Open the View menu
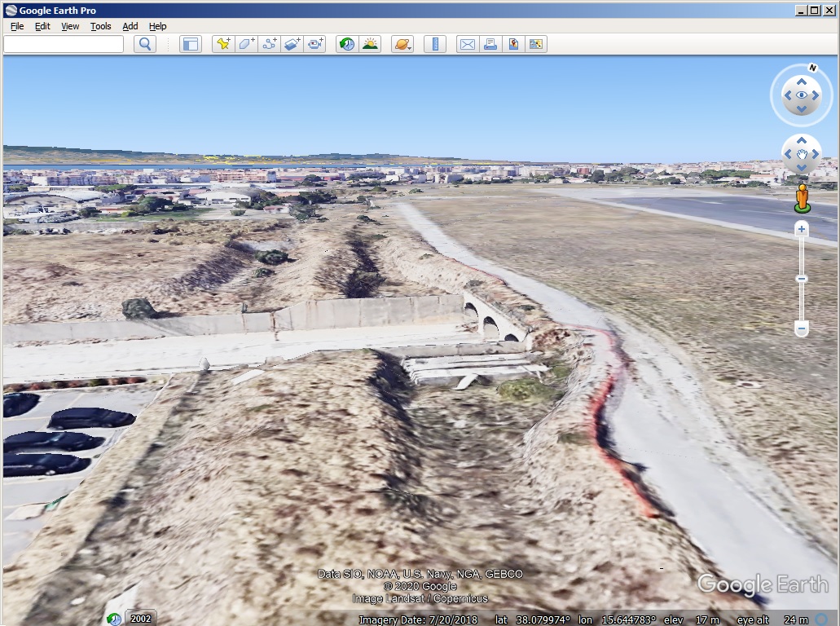Screen dimensions: 840x626 70,26
